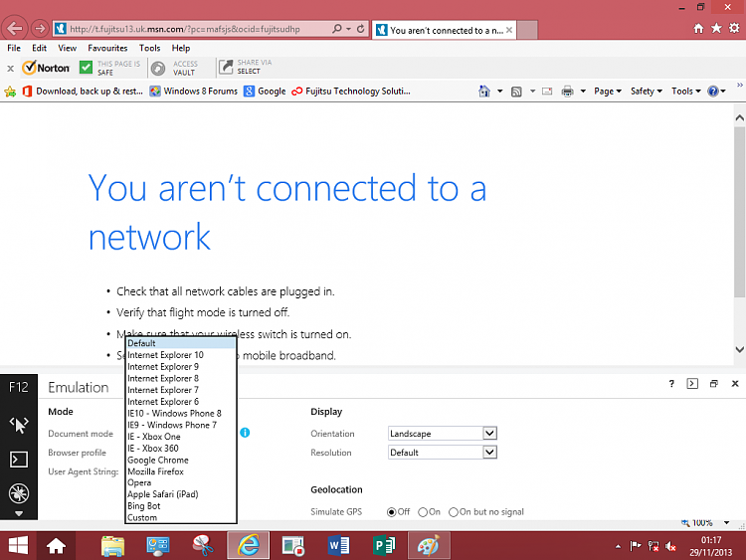746x560 pixels.
Task: Open the Help menu
Action: tap(181, 48)
